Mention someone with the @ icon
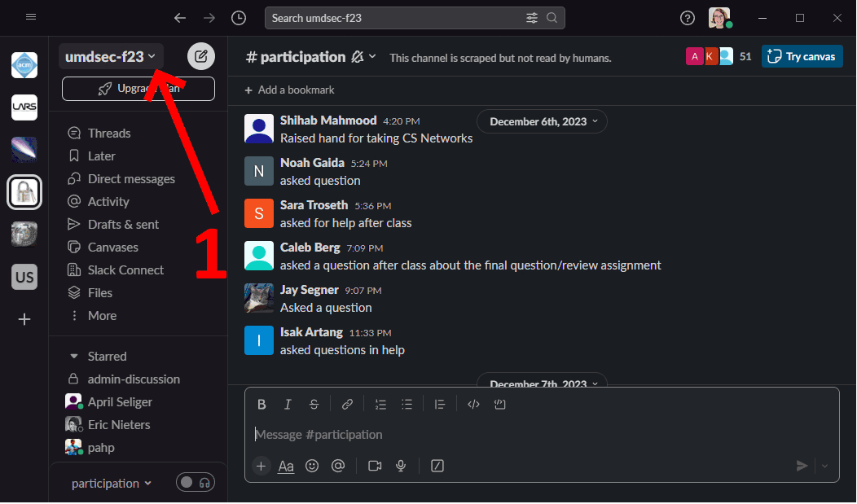 pos(338,467)
